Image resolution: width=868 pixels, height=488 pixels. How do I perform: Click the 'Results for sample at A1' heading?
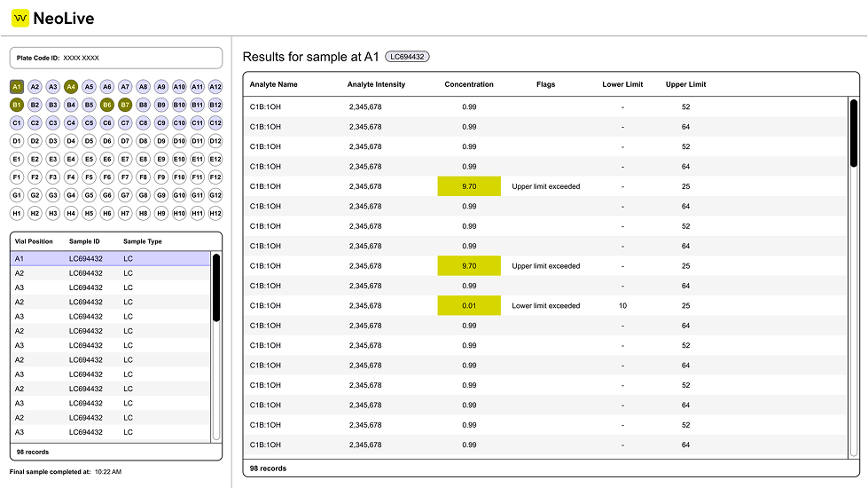click(x=310, y=57)
